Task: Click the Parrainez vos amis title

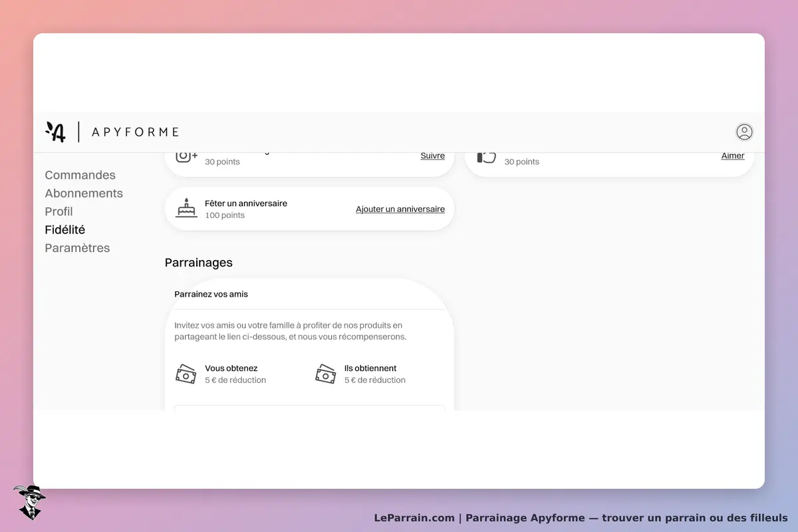Action: (211, 294)
